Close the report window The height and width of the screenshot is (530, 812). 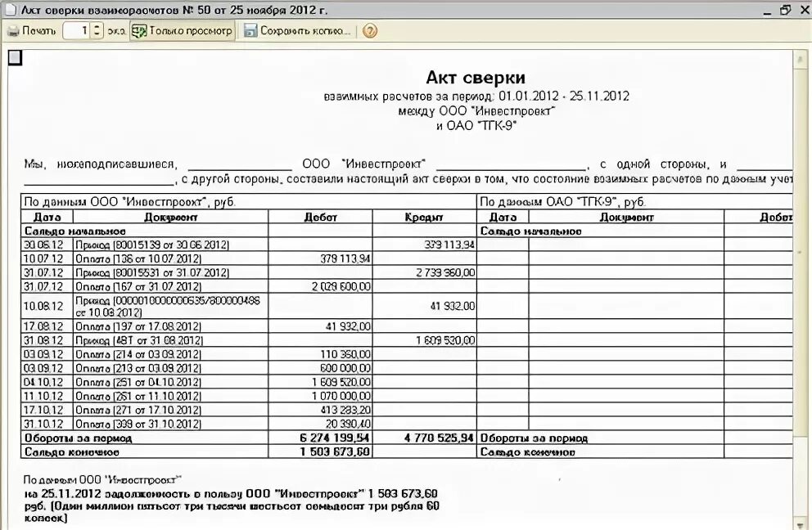point(805,11)
